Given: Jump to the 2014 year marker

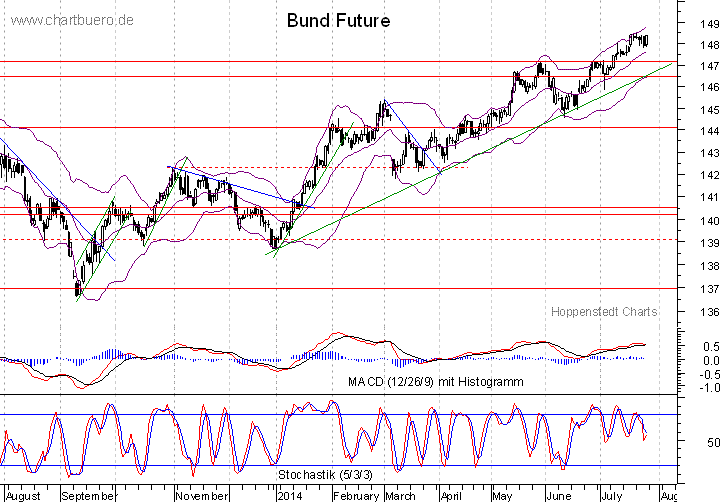Looking at the screenshot, I should [292, 495].
